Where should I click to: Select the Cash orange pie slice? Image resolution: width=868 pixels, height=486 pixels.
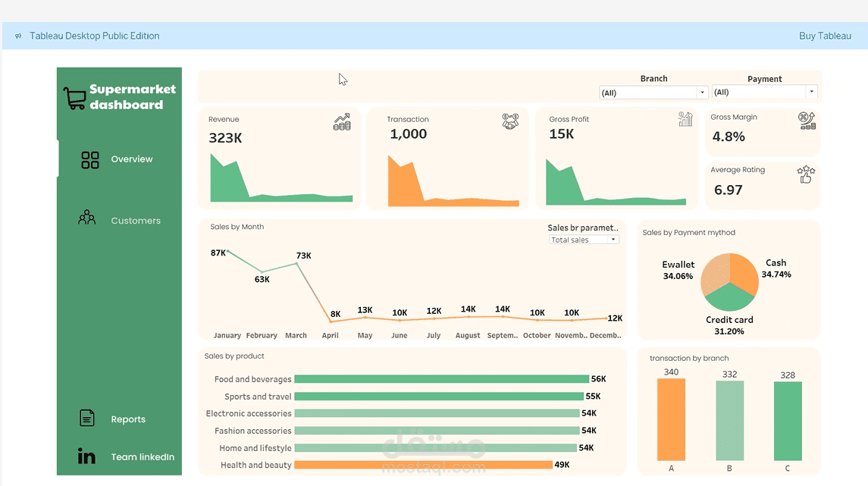click(x=744, y=272)
